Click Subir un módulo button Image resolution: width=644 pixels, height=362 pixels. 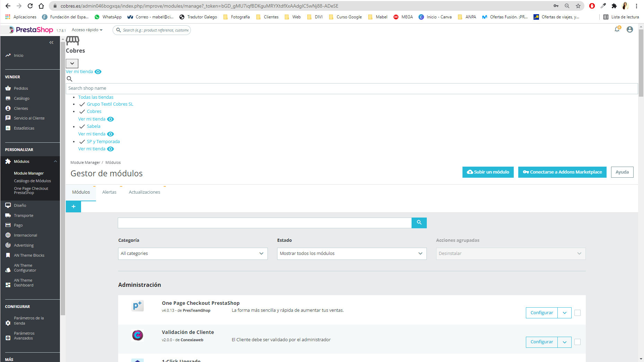(488, 172)
